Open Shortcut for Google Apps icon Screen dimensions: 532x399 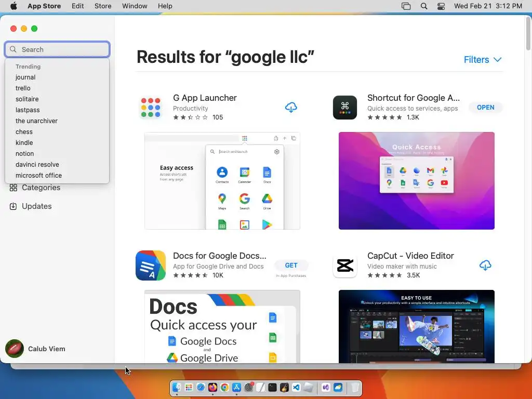pos(345,108)
